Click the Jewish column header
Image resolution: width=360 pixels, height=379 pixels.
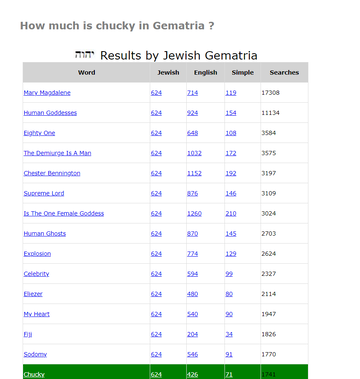coord(168,72)
